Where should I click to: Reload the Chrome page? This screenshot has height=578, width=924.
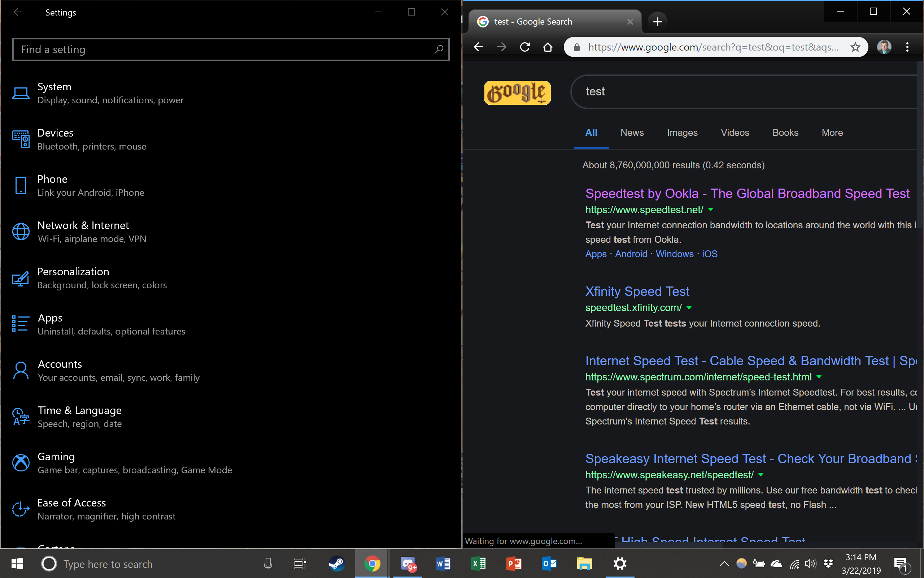click(525, 47)
